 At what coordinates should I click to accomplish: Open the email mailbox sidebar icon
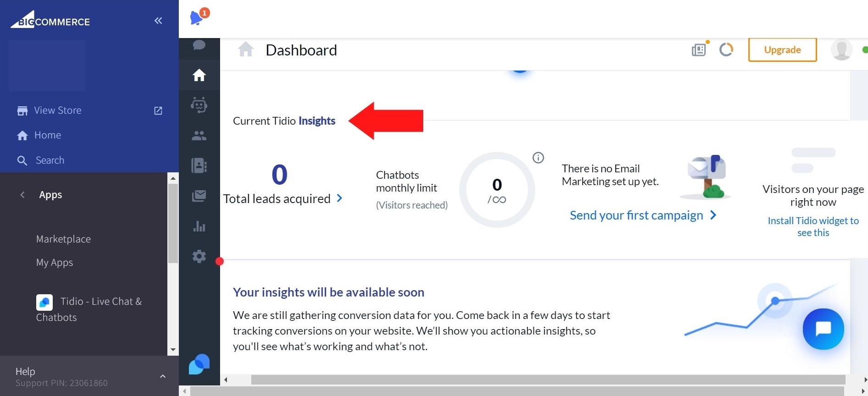click(x=199, y=196)
